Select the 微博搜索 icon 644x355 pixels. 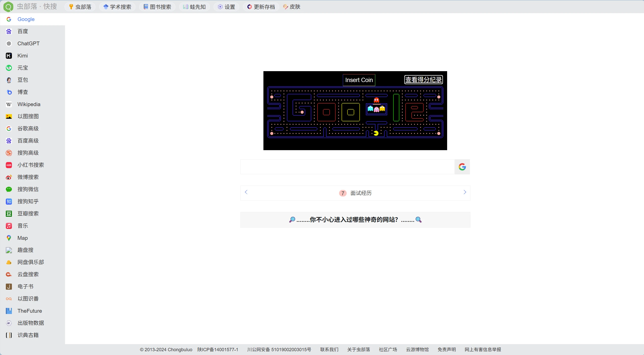[9, 177]
